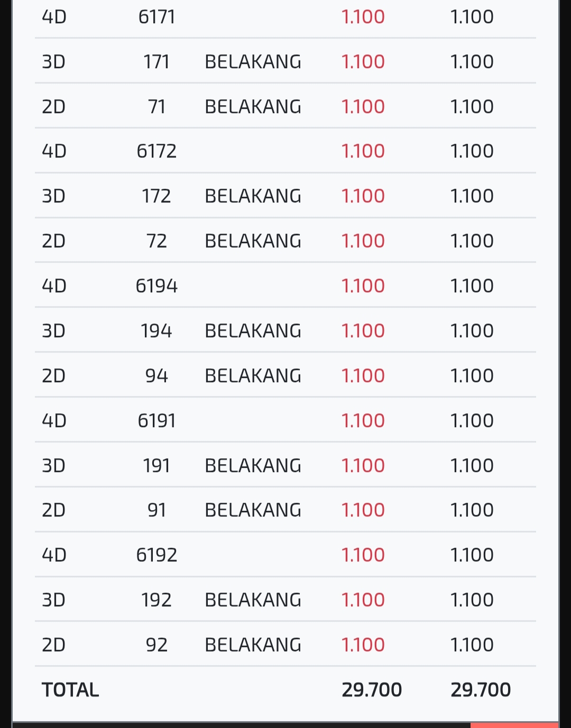Select the 4D number 6171 cell

[156, 17]
